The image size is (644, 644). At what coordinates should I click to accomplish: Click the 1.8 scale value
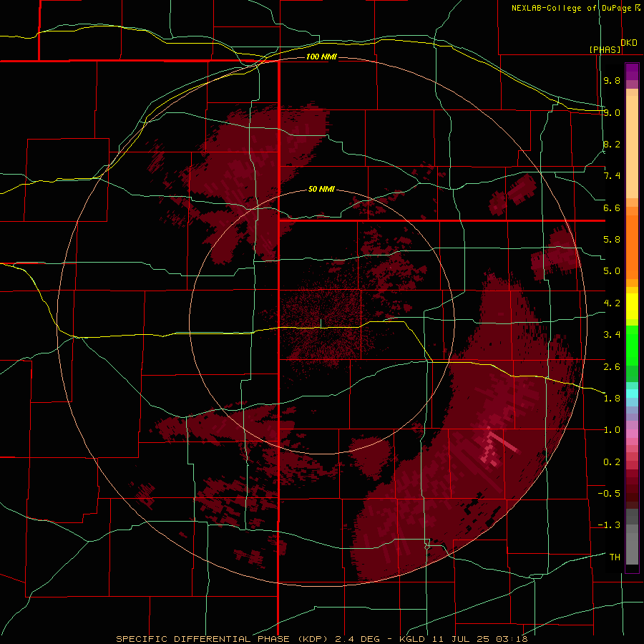pyautogui.click(x=612, y=399)
